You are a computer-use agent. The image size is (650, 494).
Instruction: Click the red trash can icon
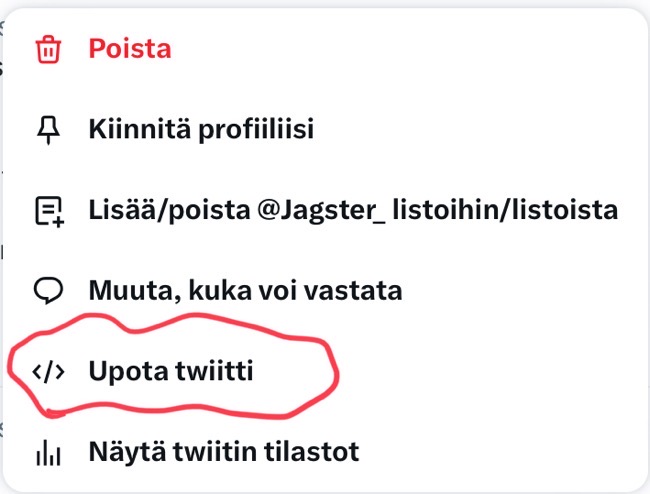point(47,48)
